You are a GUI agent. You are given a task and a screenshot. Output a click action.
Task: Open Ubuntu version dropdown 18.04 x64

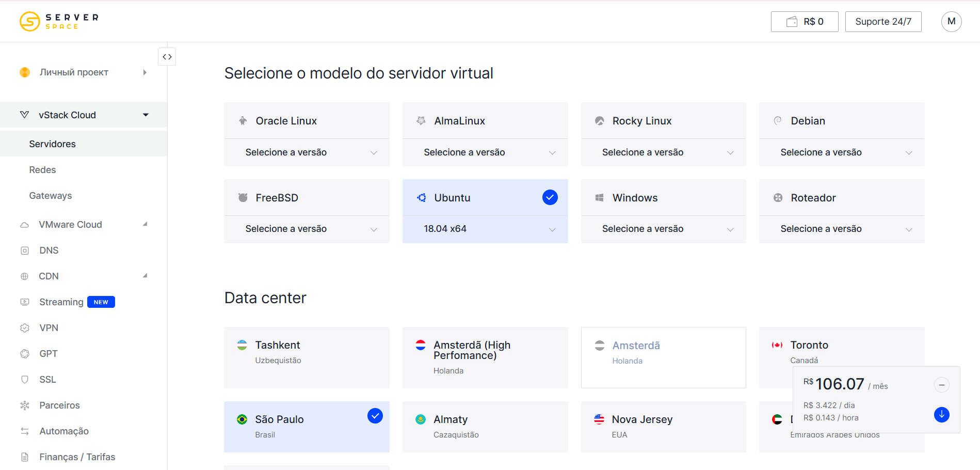pos(485,229)
